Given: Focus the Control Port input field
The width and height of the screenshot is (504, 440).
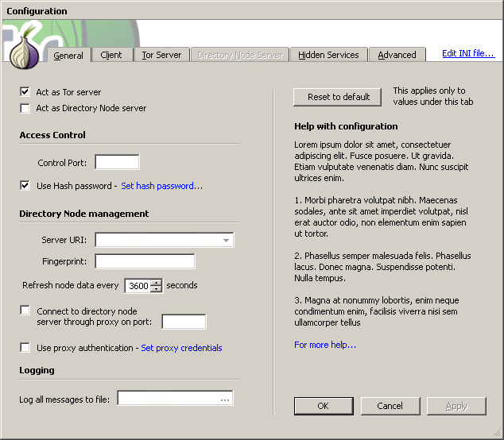Looking at the screenshot, I should [117, 163].
